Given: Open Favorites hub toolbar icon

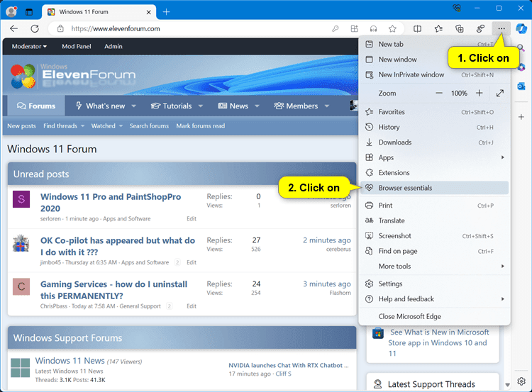Looking at the screenshot, I should click(x=438, y=29).
